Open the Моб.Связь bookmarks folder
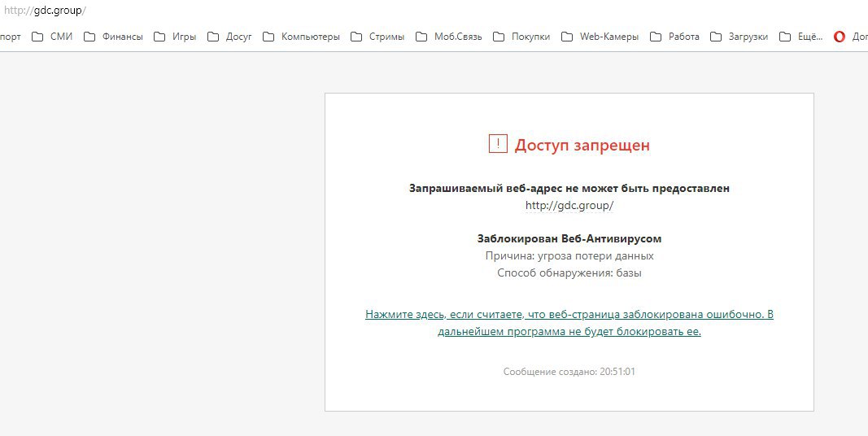This screenshot has height=436, width=868. [x=449, y=37]
